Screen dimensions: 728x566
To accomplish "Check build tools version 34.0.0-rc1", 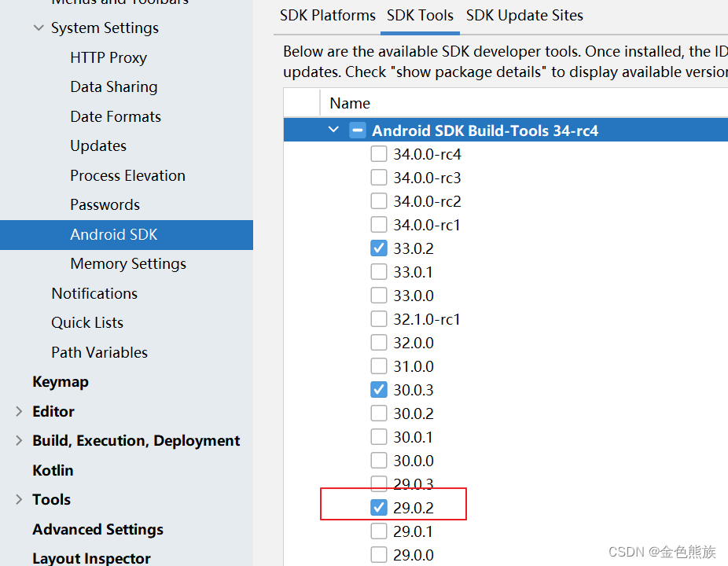I will [379, 225].
